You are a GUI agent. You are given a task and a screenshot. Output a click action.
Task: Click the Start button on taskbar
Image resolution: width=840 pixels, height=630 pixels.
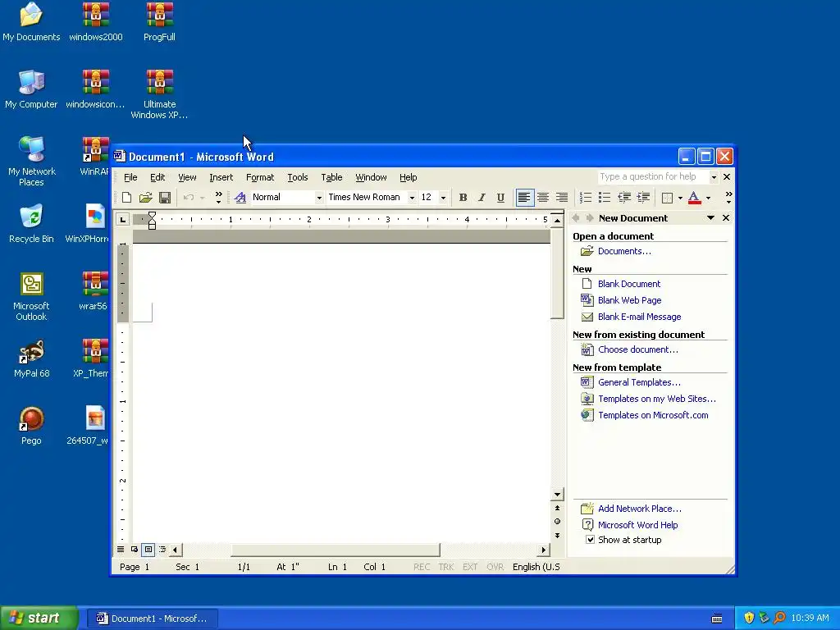(x=38, y=619)
